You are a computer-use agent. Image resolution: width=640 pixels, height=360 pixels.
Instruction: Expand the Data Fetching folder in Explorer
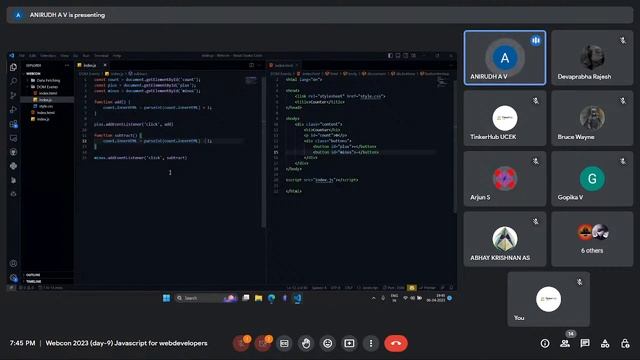point(46,80)
